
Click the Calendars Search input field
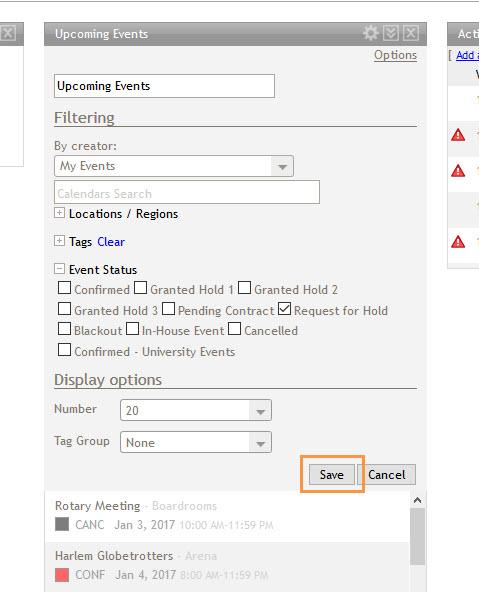[187, 193]
